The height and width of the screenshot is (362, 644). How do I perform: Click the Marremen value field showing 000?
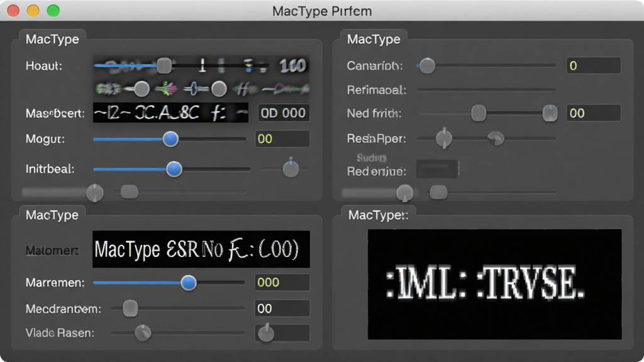(282, 282)
